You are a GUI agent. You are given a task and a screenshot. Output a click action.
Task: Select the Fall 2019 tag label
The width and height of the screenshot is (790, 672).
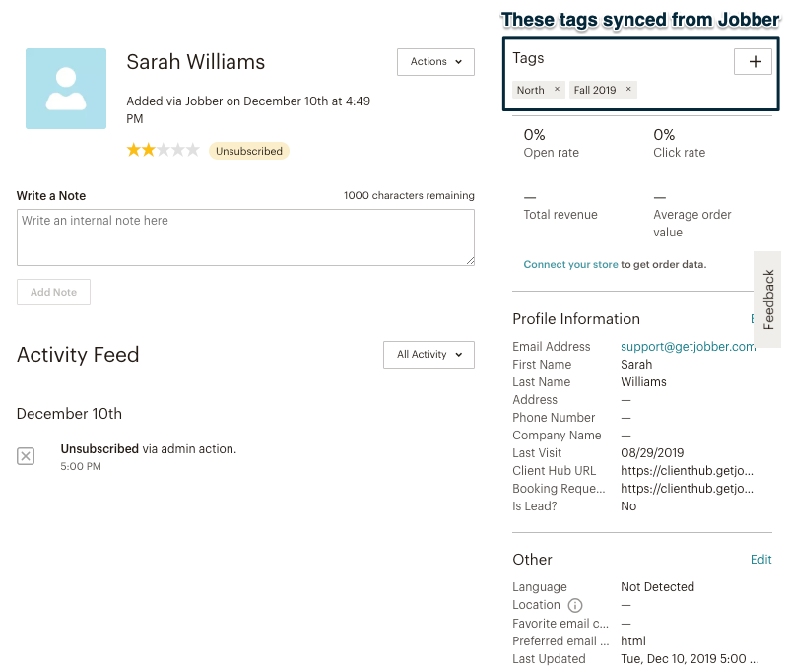pos(595,90)
